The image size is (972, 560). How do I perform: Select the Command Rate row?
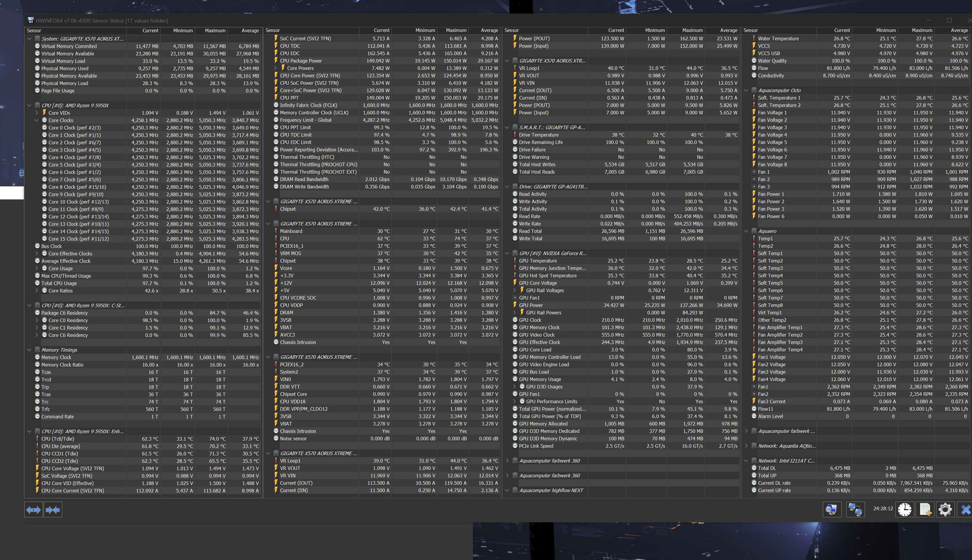point(142,417)
